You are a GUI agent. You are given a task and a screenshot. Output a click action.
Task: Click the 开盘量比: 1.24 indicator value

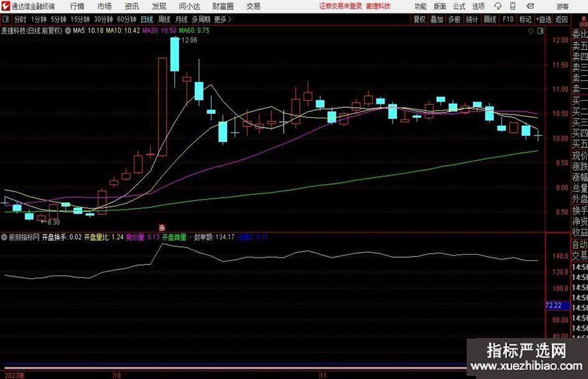point(103,237)
